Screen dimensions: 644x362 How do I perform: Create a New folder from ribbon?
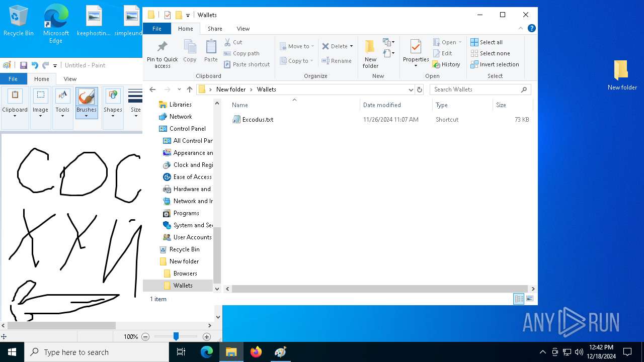pyautogui.click(x=370, y=54)
